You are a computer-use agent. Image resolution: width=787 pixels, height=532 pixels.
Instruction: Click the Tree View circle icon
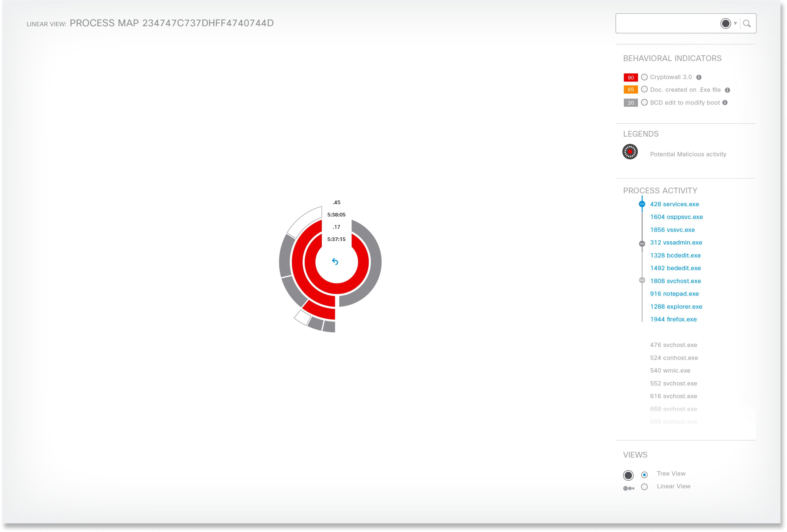(x=628, y=475)
